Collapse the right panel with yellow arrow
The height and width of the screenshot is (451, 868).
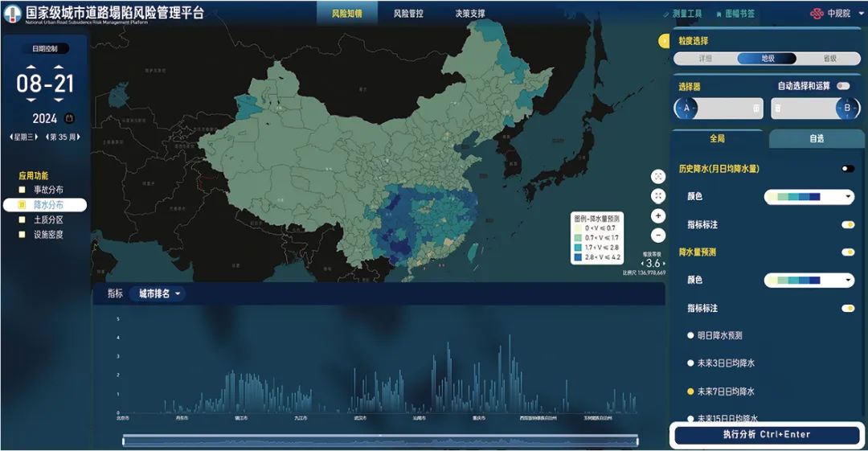pos(664,41)
